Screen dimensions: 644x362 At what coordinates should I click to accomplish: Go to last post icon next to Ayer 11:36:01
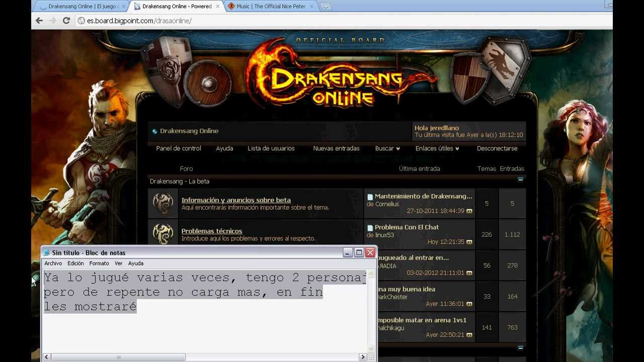[x=469, y=304]
